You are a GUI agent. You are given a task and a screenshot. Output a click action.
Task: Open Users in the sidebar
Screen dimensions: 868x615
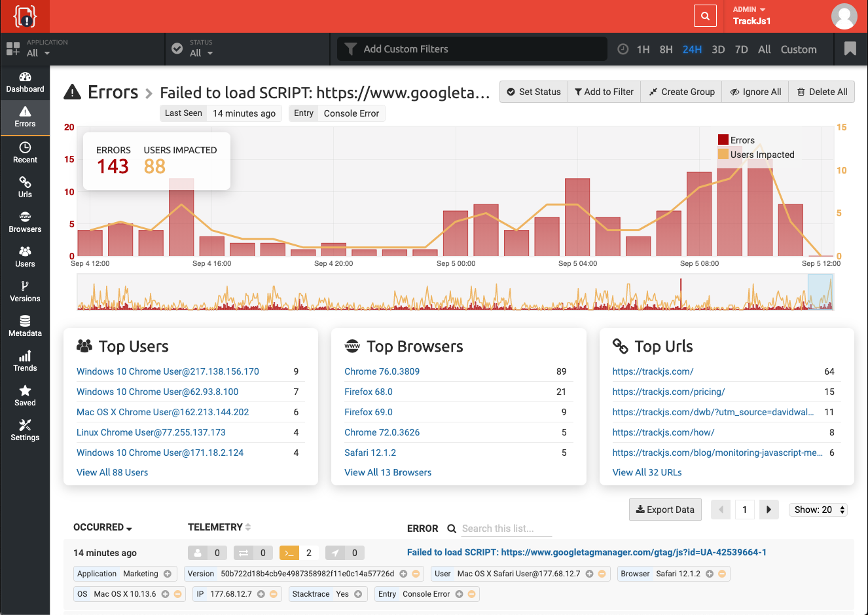(x=25, y=257)
